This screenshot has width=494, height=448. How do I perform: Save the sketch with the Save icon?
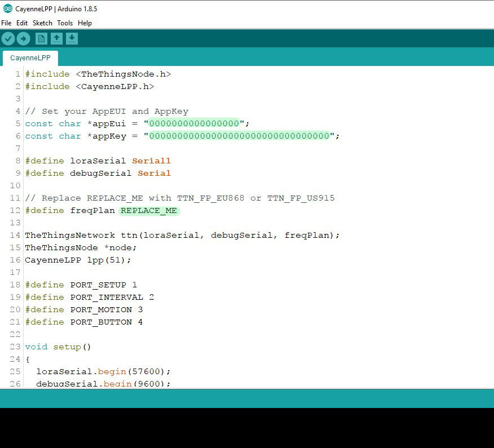(72, 39)
